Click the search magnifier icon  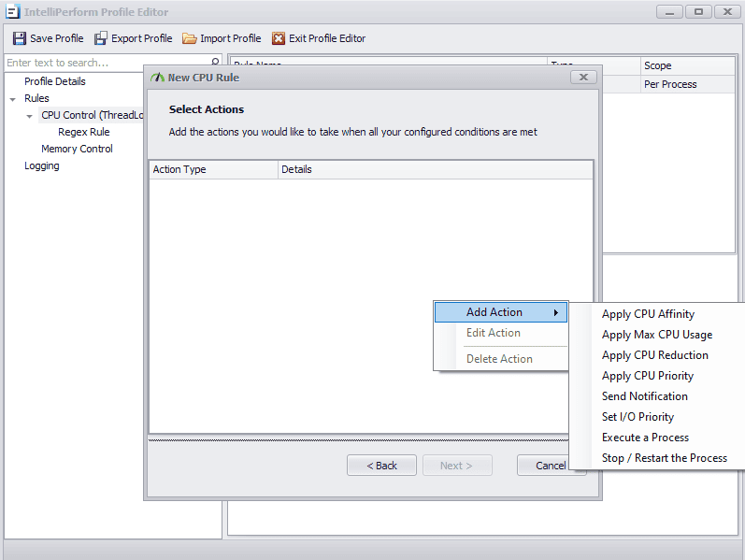(x=215, y=63)
